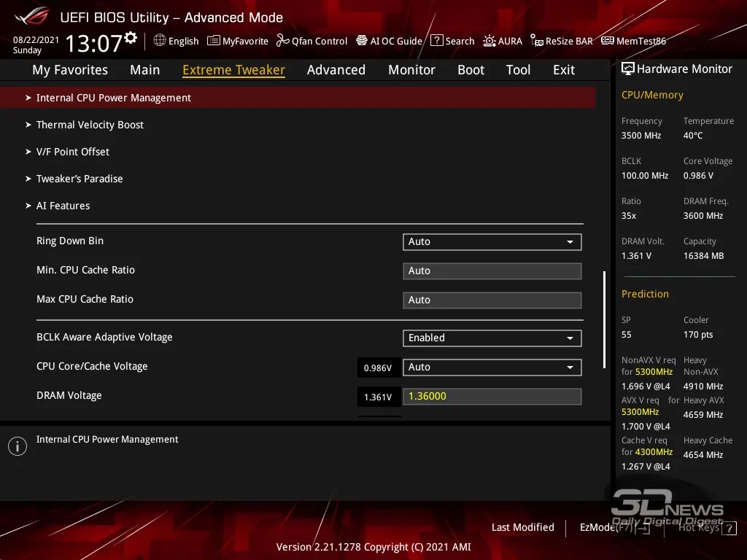Image resolution: width=747 pixels, height=560 pixels.
Task: Click the info icon in help panel
Action: click(x=18, y=446)
